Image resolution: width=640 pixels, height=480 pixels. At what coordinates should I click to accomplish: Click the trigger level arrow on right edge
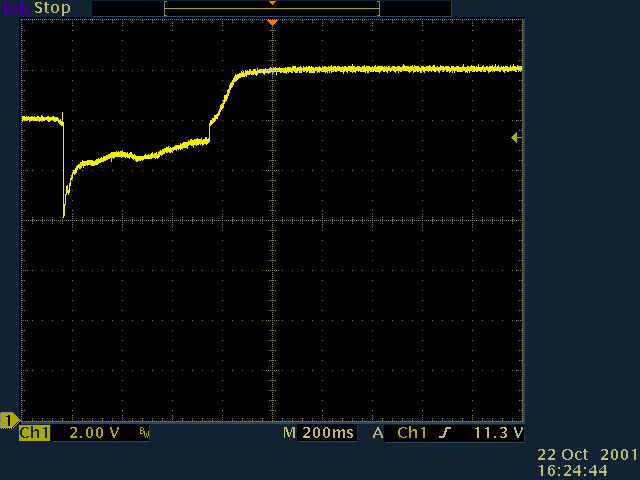pos(515,138)
